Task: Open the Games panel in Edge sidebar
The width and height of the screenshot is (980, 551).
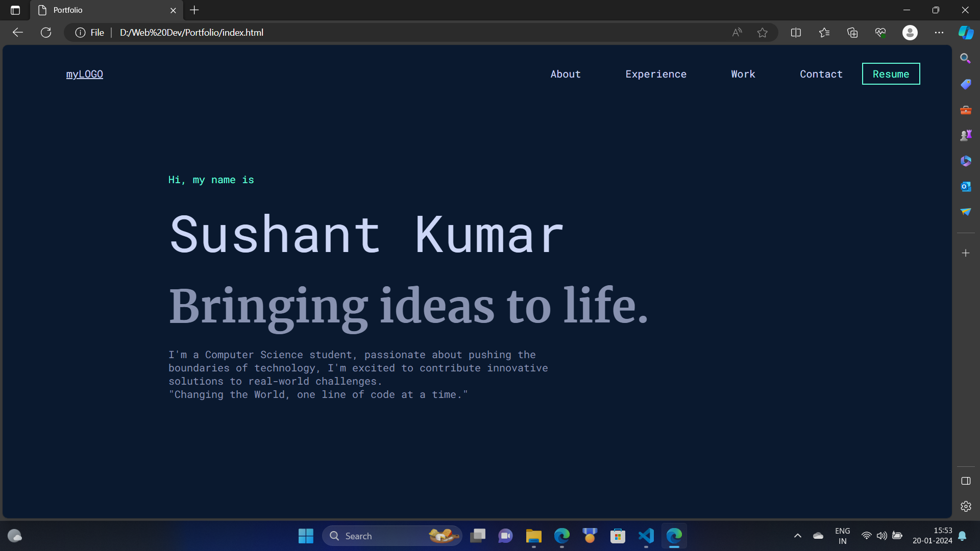Action: coord(966,135)
